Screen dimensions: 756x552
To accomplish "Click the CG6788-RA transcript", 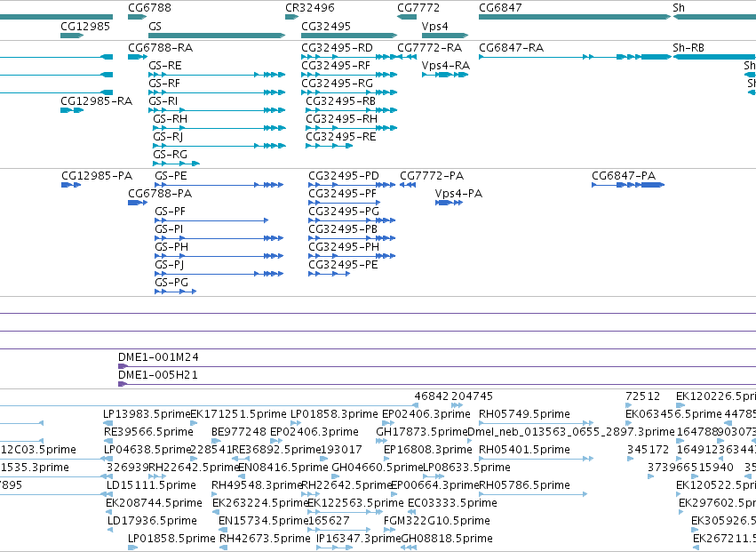I will tap(138, 57).
